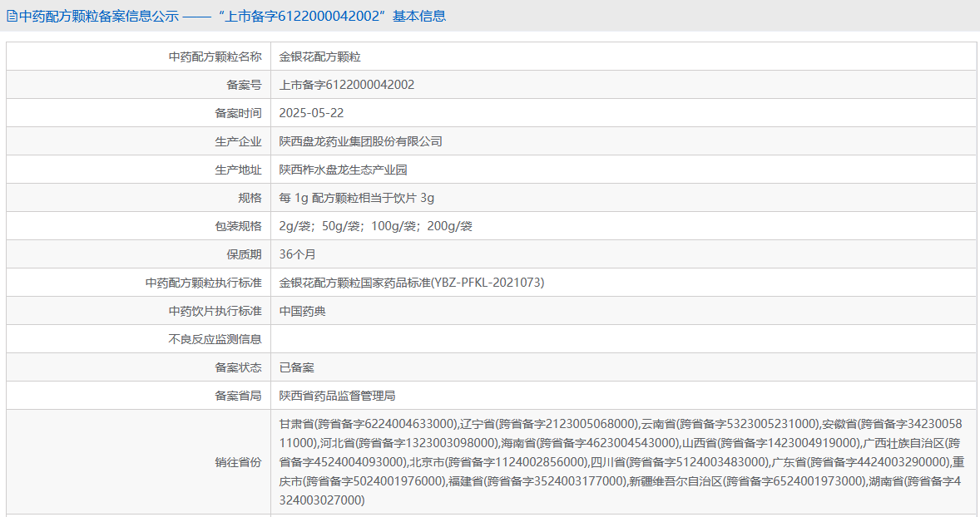This screenshot has width=980, height=517.
Task: Click the 中国药典 value cell
Action: coord(302,311)
